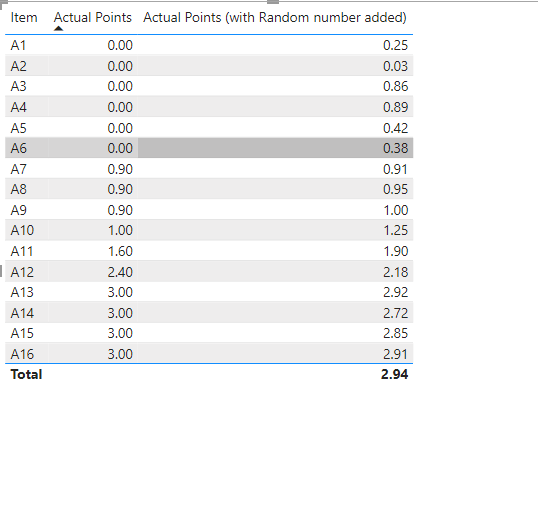The image size is (538, 526).
Task: Click the 0.38 value in row A6
Action: point(395,148)
